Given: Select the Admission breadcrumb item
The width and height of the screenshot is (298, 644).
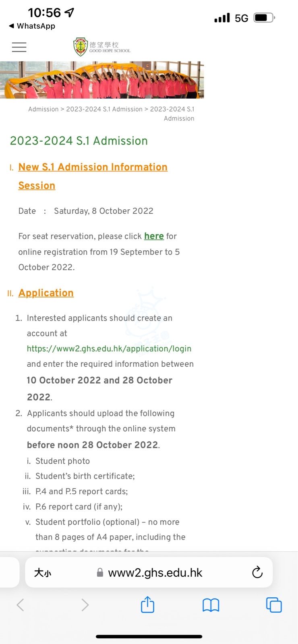Looking at the screenshot, I should pos(43,109).
